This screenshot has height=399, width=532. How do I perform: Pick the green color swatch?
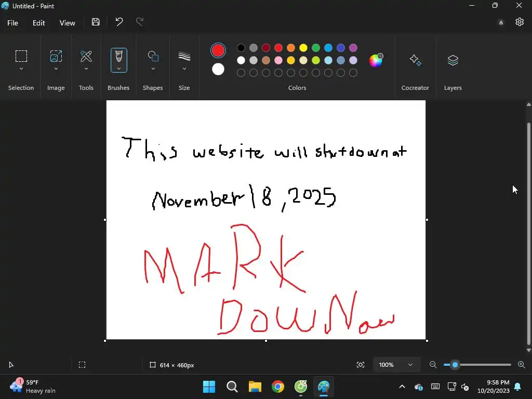click(x=316, y=48)
